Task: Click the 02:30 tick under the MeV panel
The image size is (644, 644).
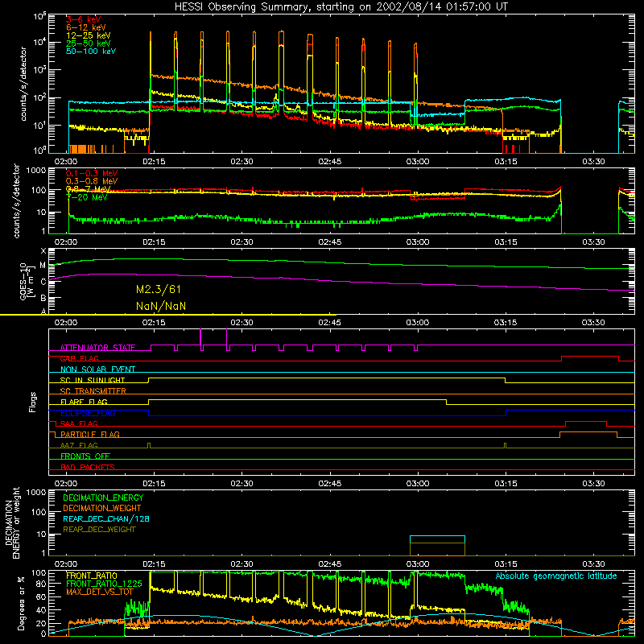Action: 242,242
